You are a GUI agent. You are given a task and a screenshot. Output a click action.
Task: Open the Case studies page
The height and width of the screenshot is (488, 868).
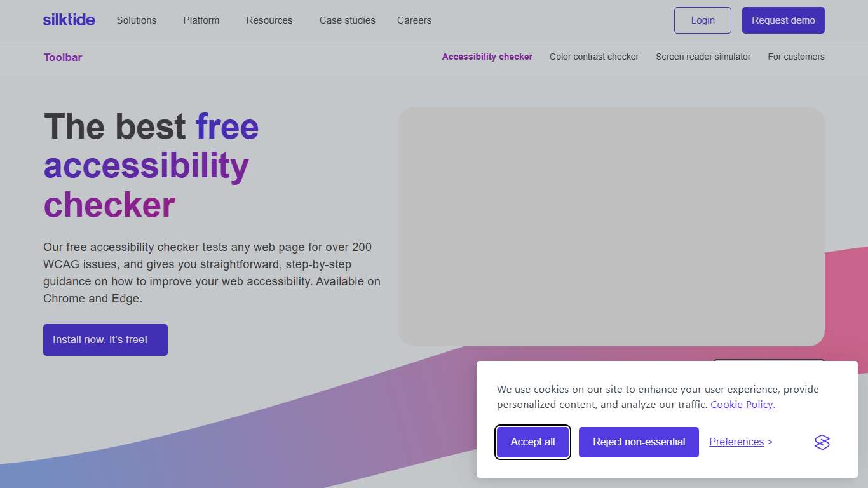click(x=347, y=20)
